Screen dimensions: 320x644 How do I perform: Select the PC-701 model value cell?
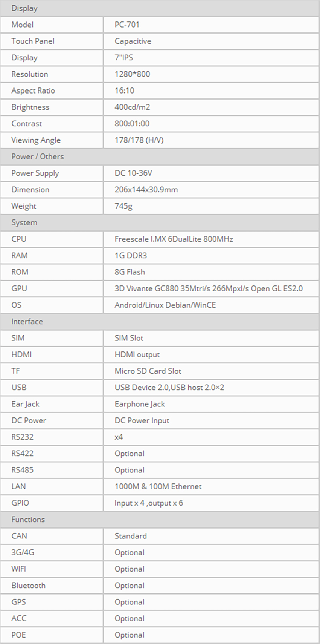point(127,25)
